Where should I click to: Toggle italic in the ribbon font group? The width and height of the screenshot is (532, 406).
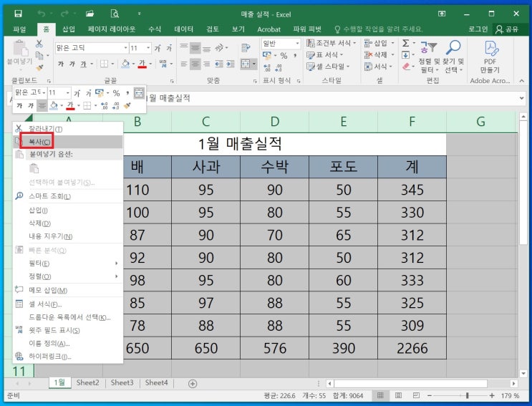coord(72,64)
